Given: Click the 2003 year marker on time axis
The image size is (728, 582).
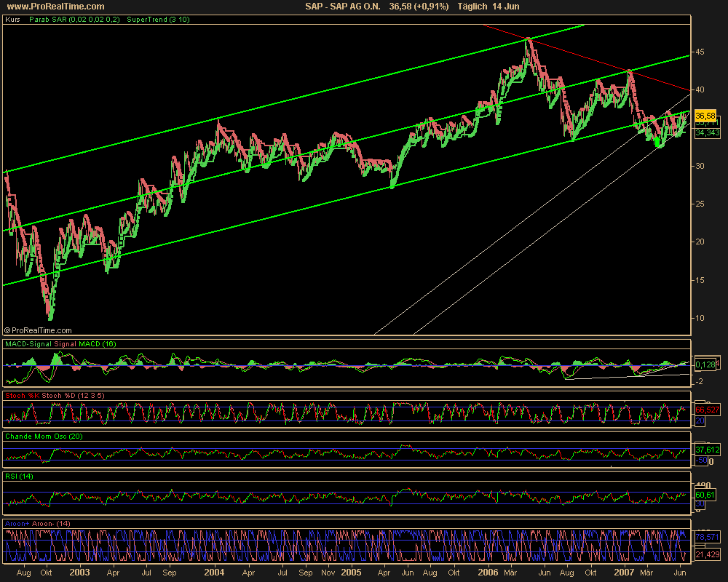Looking at the screenshot, I should point(79,573).
